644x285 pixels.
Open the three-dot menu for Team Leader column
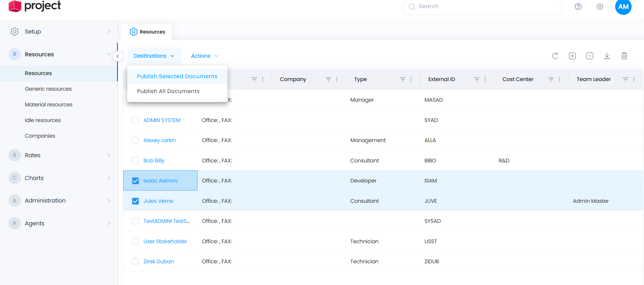[x=634, y=79]
